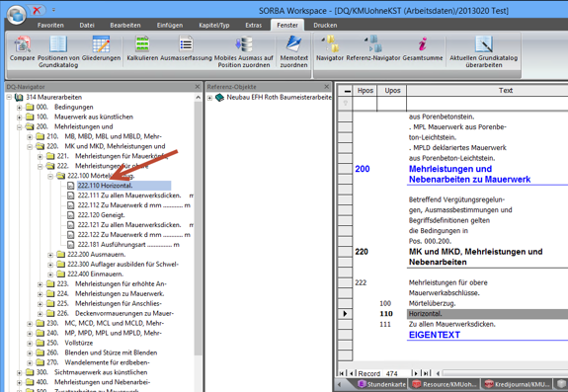Expand Neubau EFH Roth Baumeisterarbeiten node
The height and width of the screenshot is (392, 568).
(x=209, y=98)
